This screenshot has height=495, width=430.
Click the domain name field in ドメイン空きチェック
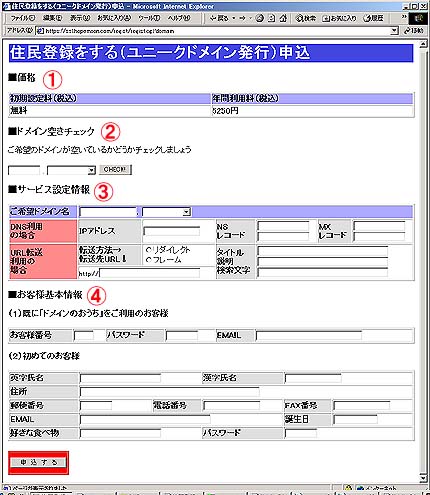24,170
